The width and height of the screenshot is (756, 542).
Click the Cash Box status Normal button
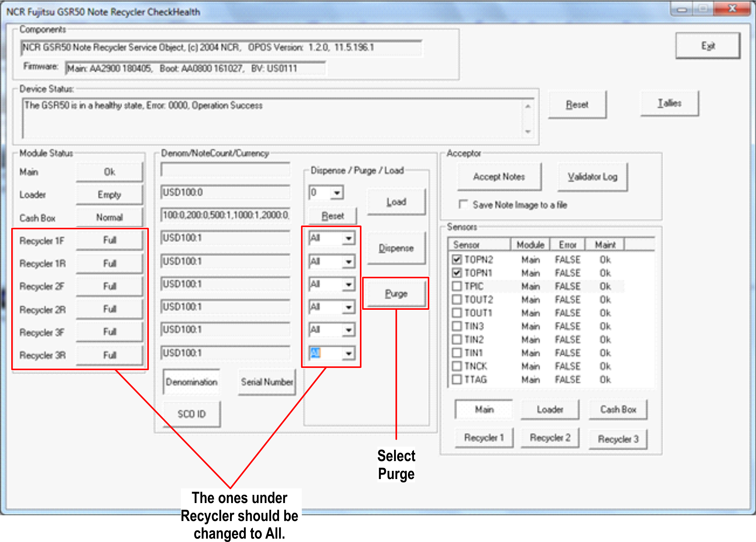point(109,217)
